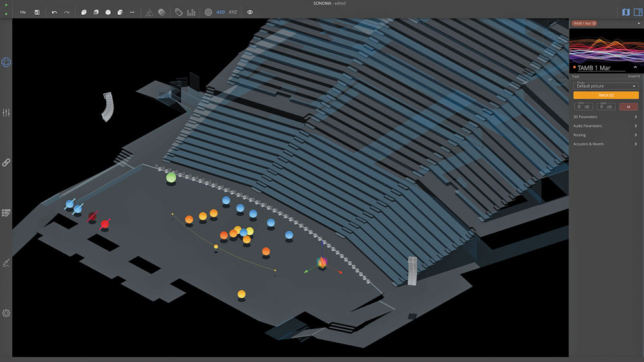Mute the track with M button
This screenshot has width=644, height=362.
coord(629,106)
